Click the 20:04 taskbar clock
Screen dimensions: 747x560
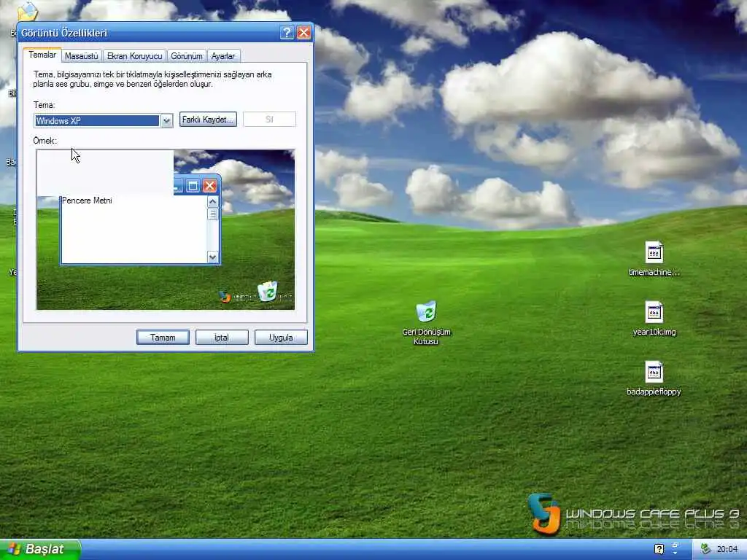coord(727,550)
